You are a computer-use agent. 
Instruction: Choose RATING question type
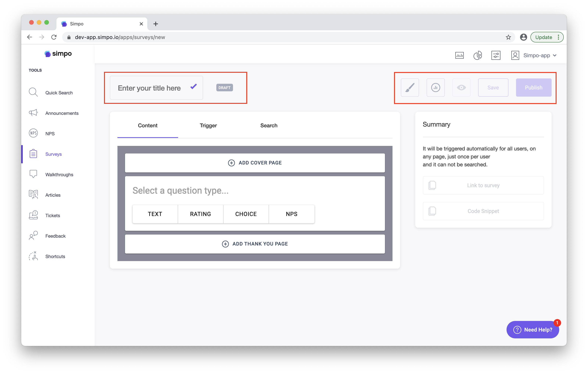click(x=200, y=214)
